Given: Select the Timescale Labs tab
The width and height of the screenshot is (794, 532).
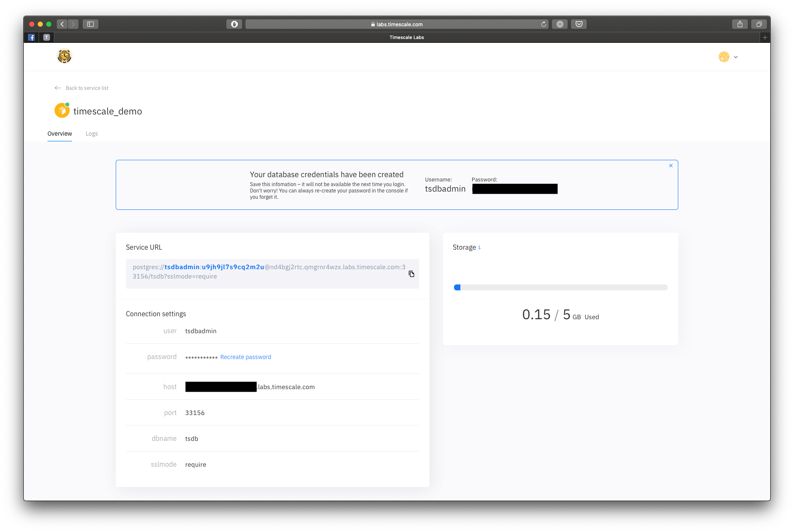Looking at the screenshot, I should coord(407,37).
